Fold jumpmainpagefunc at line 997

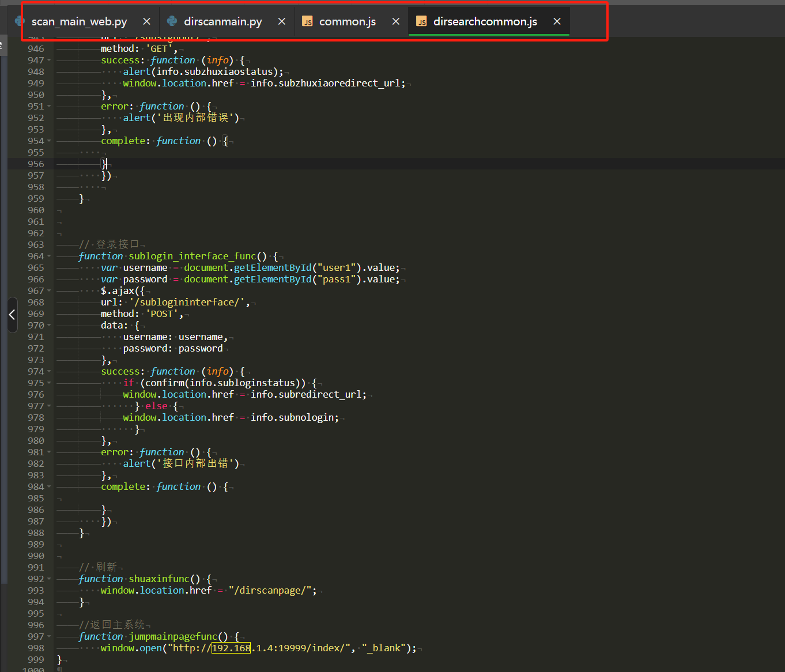(49, 636)
